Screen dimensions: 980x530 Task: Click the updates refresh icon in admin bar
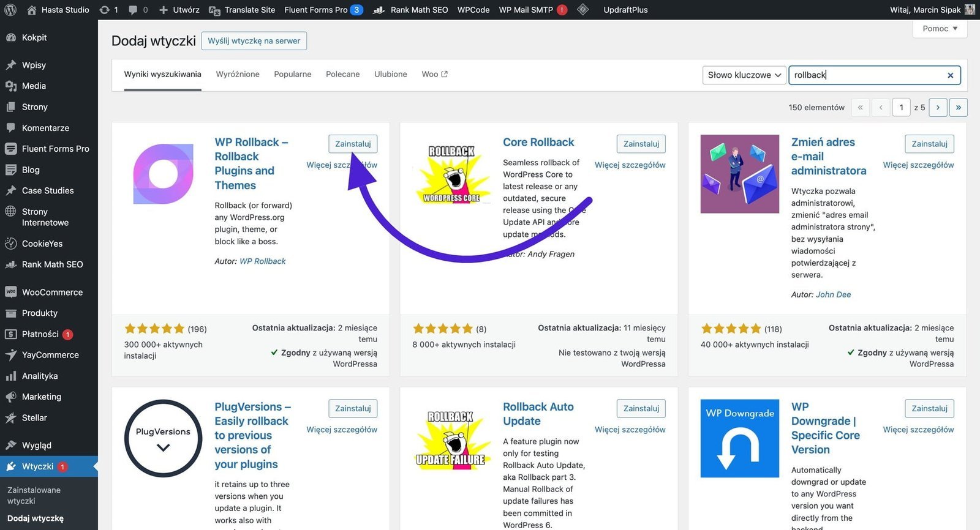[x=105, y=10]
